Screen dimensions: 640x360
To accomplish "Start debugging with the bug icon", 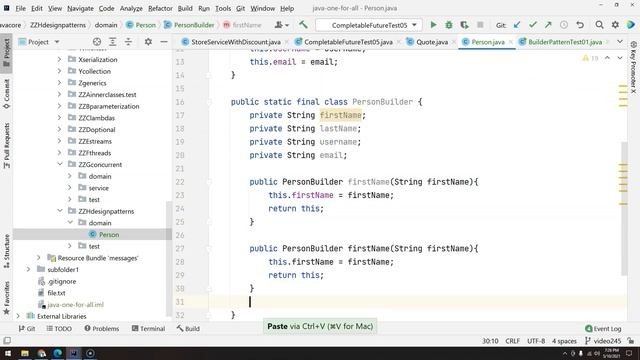I will pyautogui.click(x=449, y=25).
